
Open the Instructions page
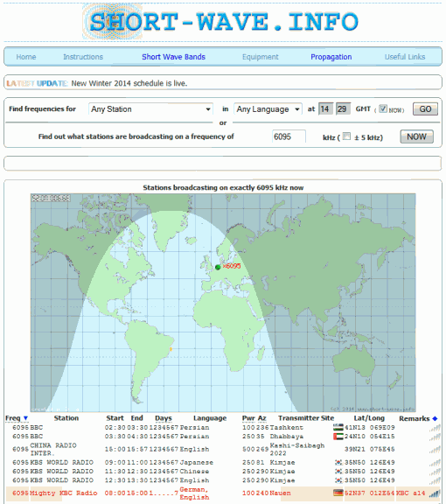tap(83, 57)
